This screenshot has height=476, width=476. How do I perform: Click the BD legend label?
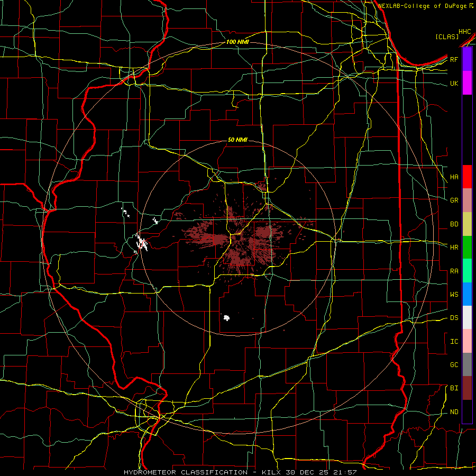tap(454, 224)
